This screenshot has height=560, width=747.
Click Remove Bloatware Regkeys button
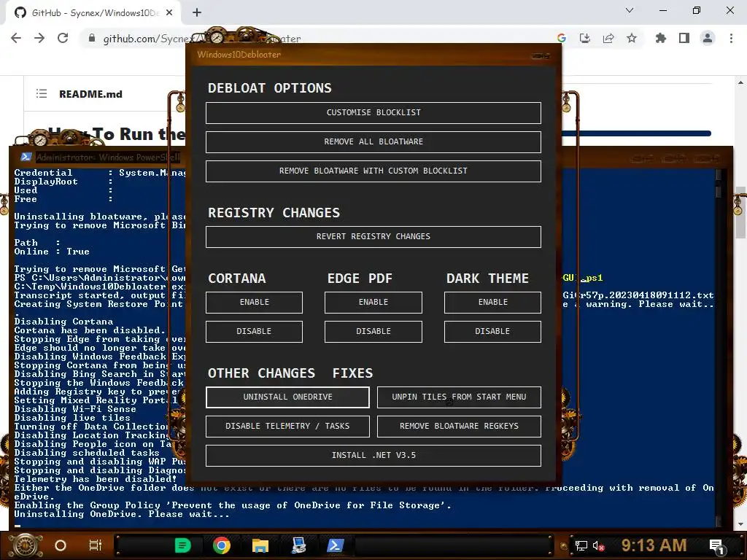[x=459, y=426]
